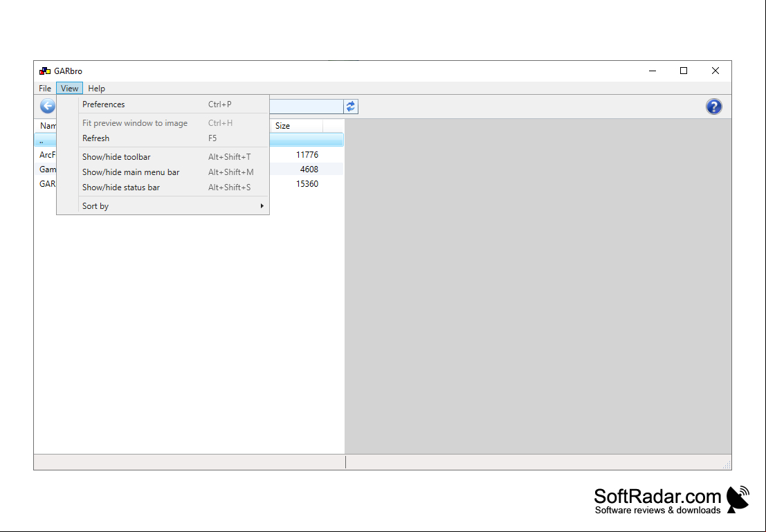Image resolution: width=766 pixels, height=532 pixels.
Task: Select the parent directory '..' row
Action: coord(189,140)
